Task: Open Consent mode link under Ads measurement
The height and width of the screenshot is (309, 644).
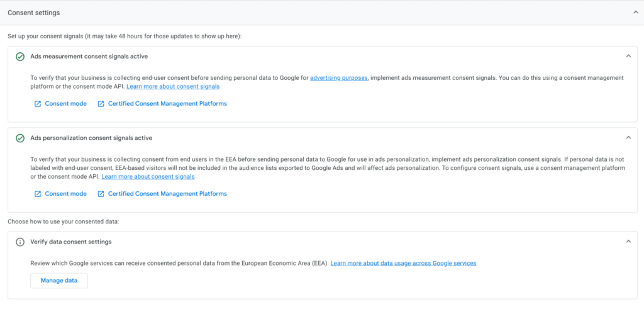Action: [65, 104]
